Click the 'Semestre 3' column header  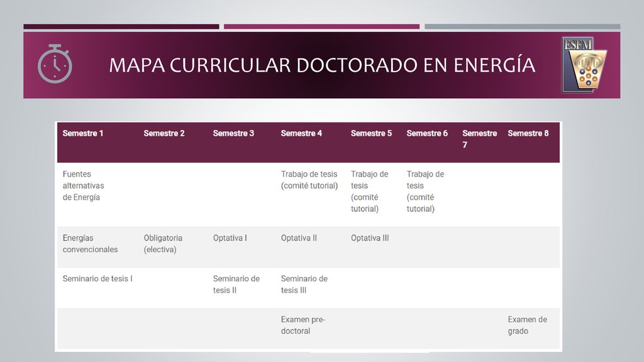tap(233, 133)
